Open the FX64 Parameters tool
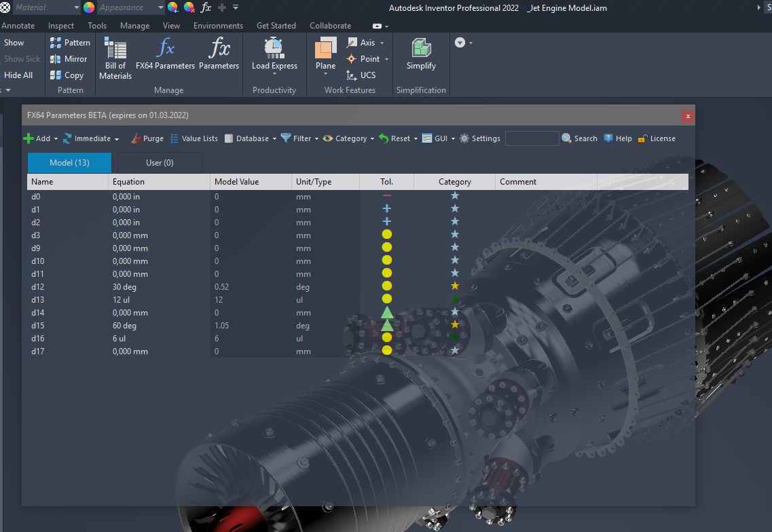Image resolution: width=772 pixels, height=532 pixels. (165, 54)
